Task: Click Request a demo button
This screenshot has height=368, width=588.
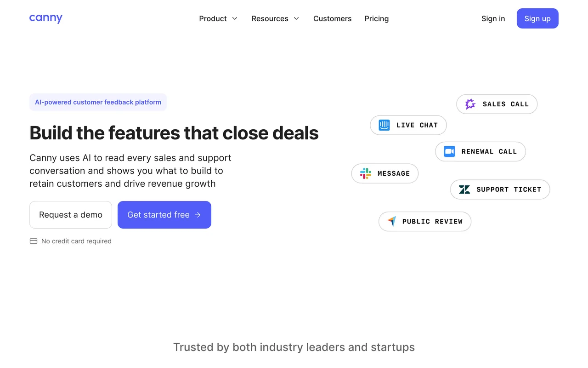Action: [x=71, y=215]
